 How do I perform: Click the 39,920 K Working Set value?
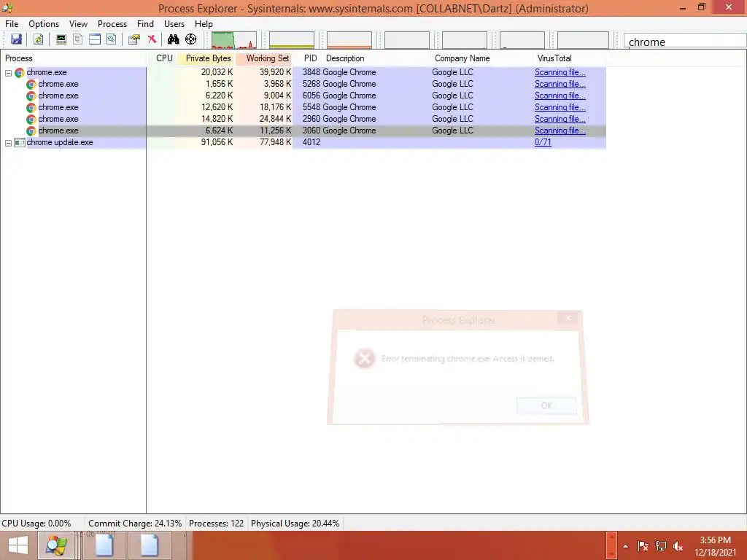(x=275, y=72)
